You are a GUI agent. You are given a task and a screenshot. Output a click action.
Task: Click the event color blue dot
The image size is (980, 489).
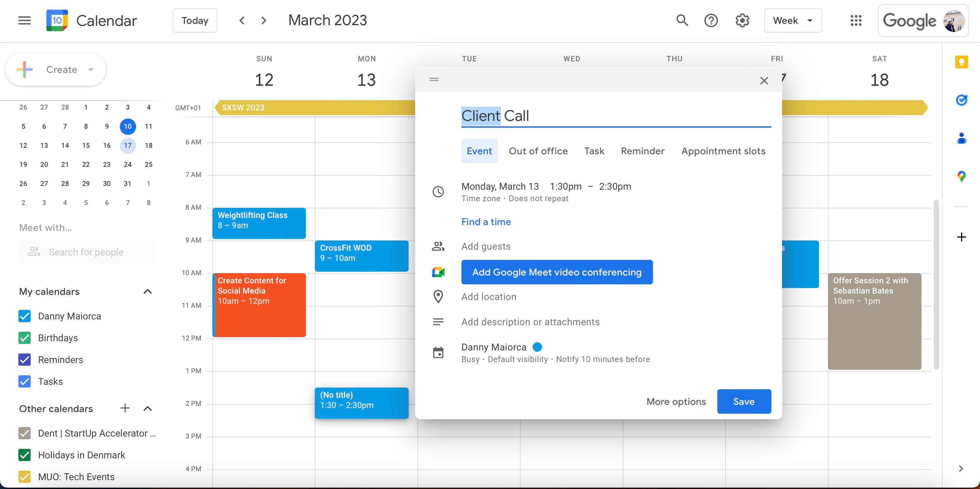tap(537, 347)
